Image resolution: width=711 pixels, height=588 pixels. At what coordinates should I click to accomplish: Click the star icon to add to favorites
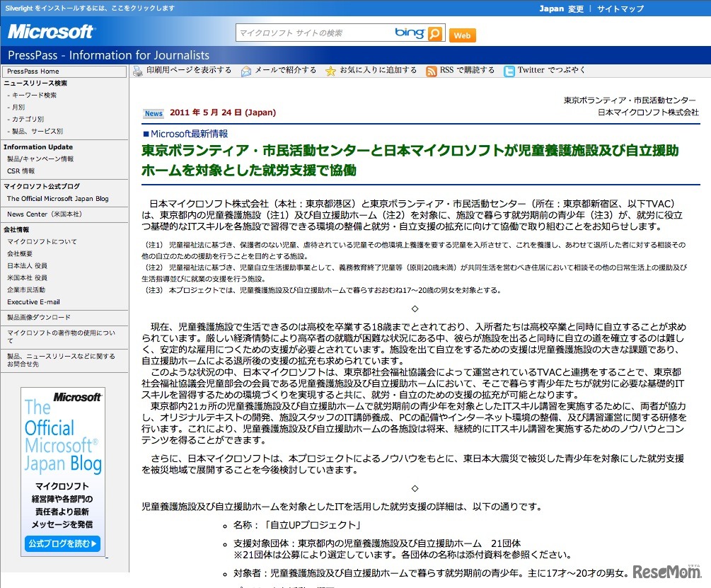point(331,70)
